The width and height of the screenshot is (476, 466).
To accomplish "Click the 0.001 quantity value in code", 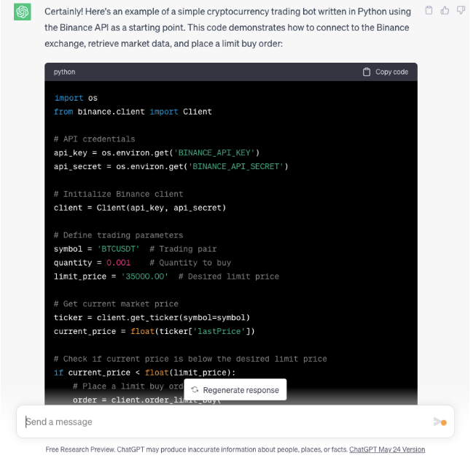I will 118,263.
